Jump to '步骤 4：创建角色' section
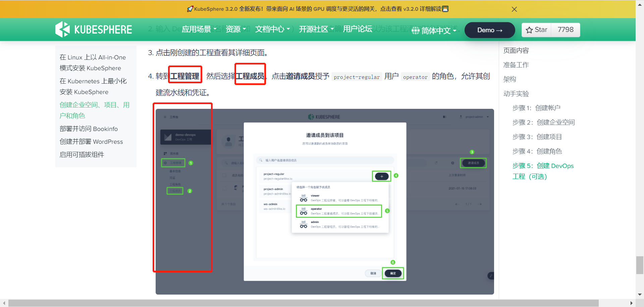 [x=537, y=151]
